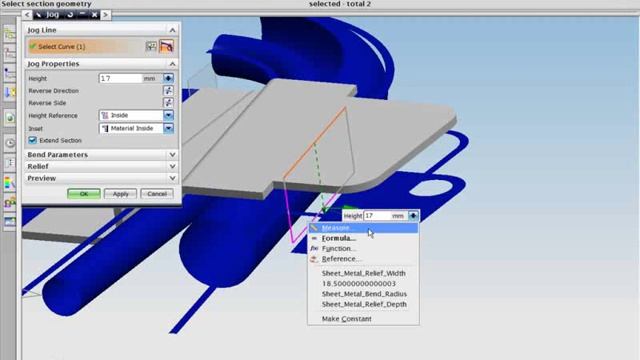Expand the Relief section

172,167
